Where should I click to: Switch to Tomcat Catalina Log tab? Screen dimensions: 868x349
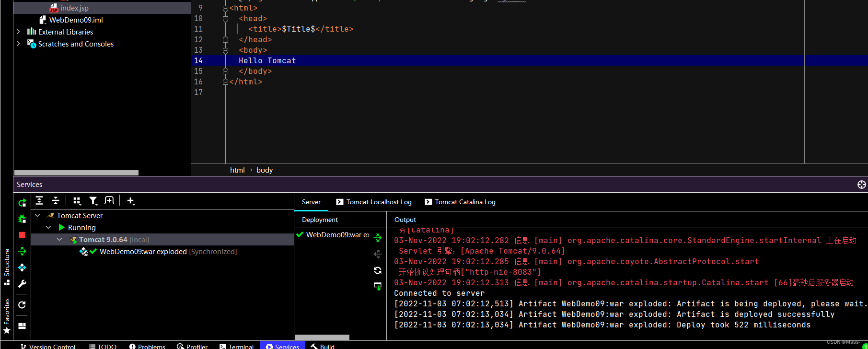pos(460,202)
